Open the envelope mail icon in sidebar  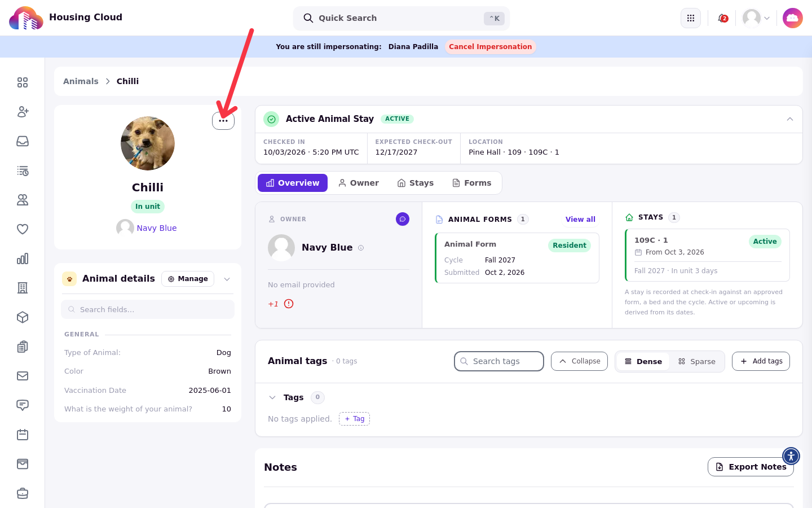pyautogui.click(x=23, y=376)
